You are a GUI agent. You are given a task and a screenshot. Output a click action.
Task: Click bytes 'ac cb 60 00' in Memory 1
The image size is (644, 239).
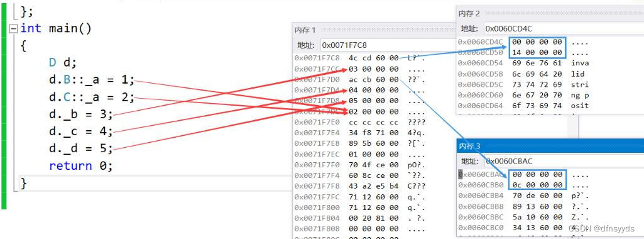373,79
